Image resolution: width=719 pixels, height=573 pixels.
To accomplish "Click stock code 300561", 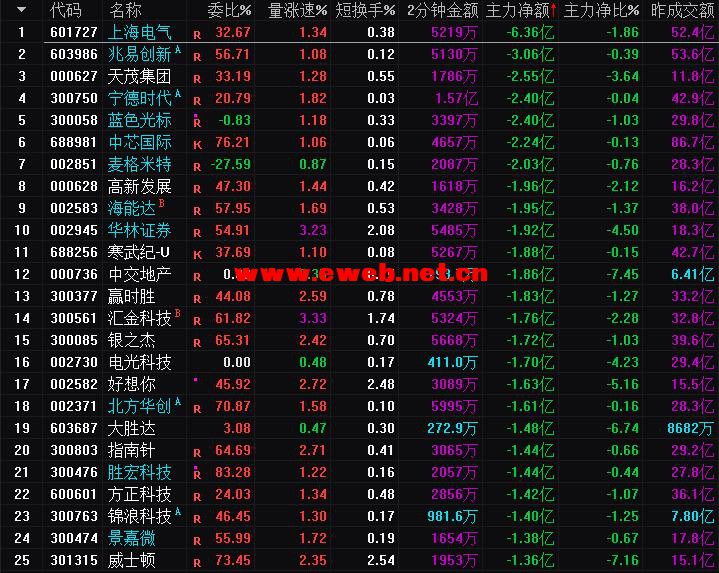I will [74, 318].
